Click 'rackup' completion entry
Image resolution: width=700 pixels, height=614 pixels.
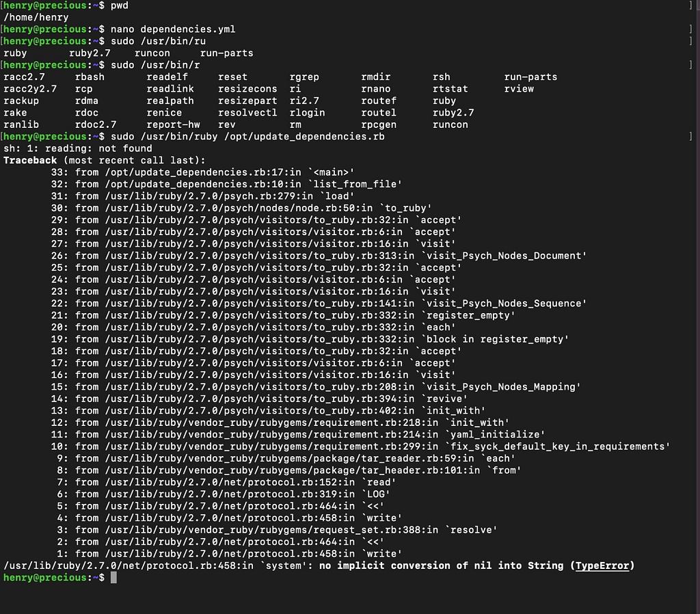tap(21, 101)
